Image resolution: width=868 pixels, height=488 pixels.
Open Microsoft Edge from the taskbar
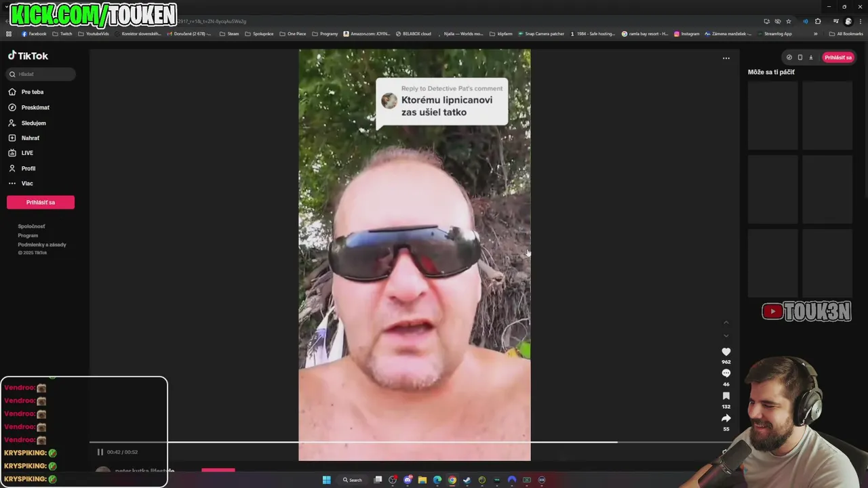click(437, 480)
